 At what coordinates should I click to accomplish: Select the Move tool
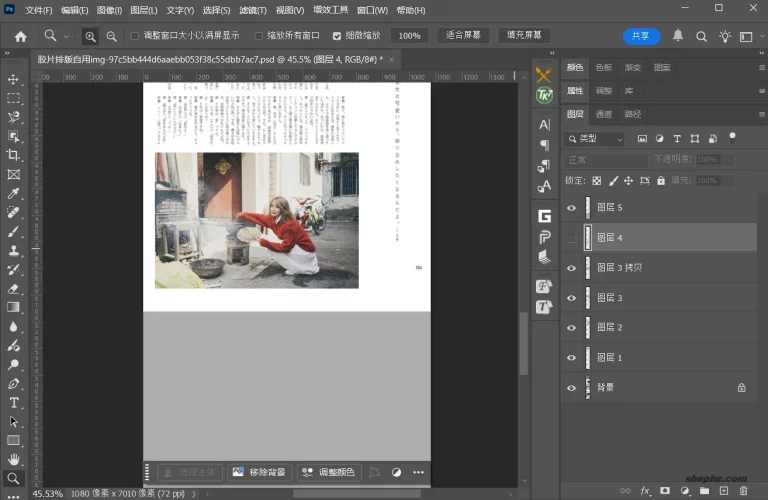point(14,79)
